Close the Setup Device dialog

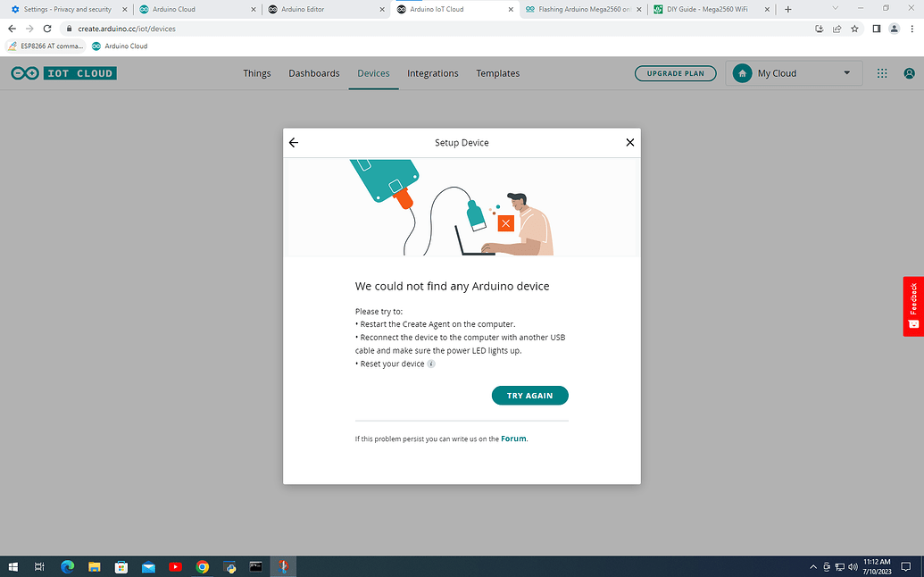(x=630, y=143)
